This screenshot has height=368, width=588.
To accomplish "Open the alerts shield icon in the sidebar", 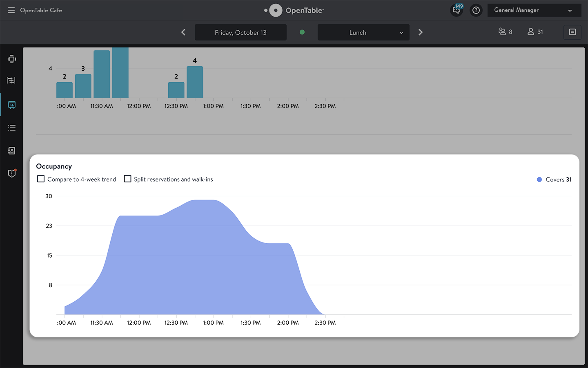I will pos(12,173).
